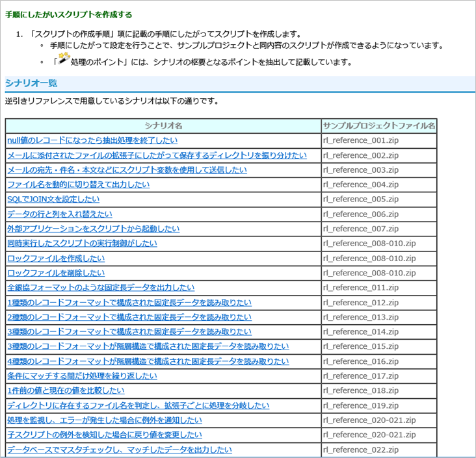Open the メールに添付されたファイルの拡張子 scenario link
Screen dimensions: 476x458
click(x=156, y=155)
